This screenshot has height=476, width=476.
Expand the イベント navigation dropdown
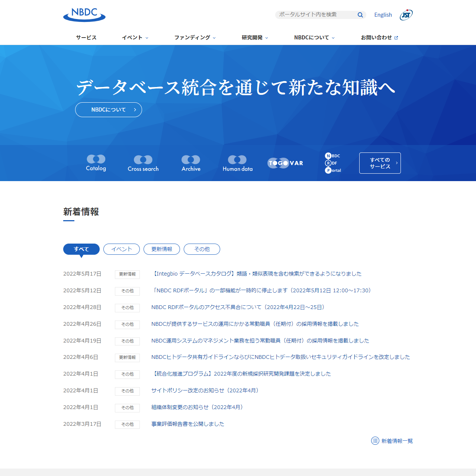coord(135,38)
